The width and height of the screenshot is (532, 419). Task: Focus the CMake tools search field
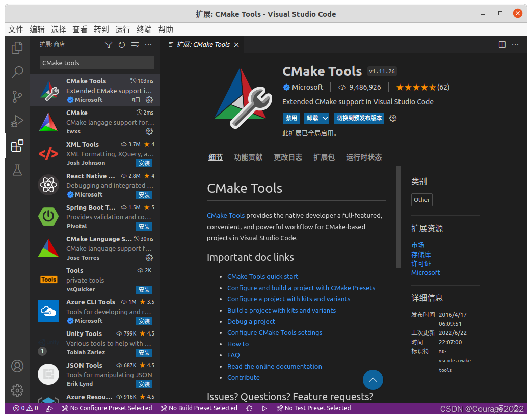(97, 63)
